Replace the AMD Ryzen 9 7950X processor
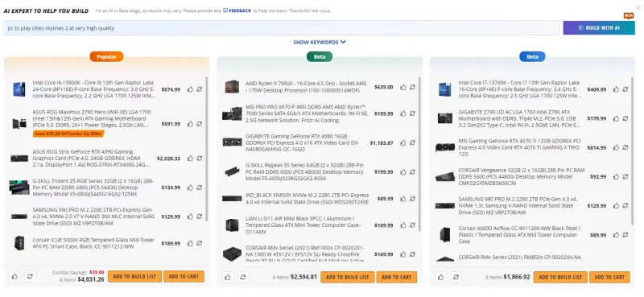The height and width of the screenshot is (297, 644). point(412,87)
